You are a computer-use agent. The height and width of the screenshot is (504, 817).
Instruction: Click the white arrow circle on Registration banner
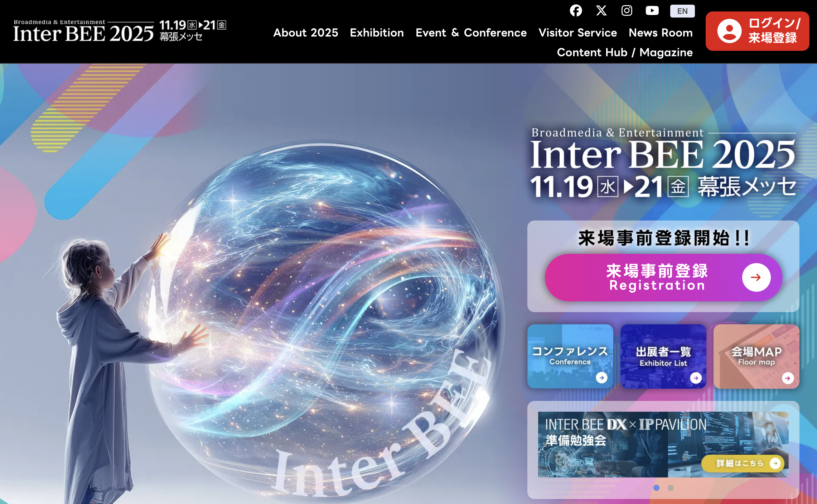(756, 277)
